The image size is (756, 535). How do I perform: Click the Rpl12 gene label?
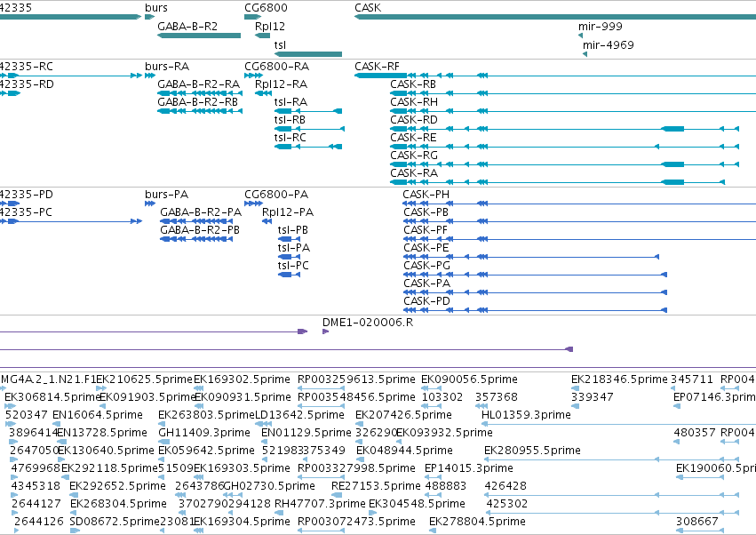coord(270,26)
